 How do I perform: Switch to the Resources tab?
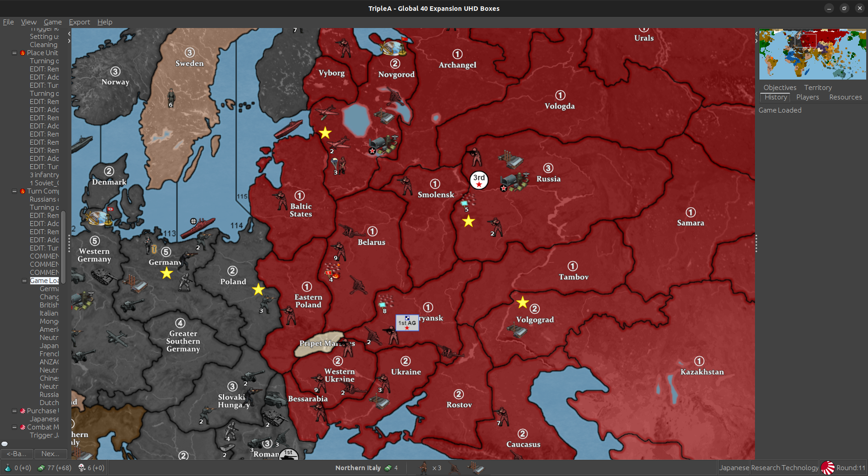(x=845, y=97)
